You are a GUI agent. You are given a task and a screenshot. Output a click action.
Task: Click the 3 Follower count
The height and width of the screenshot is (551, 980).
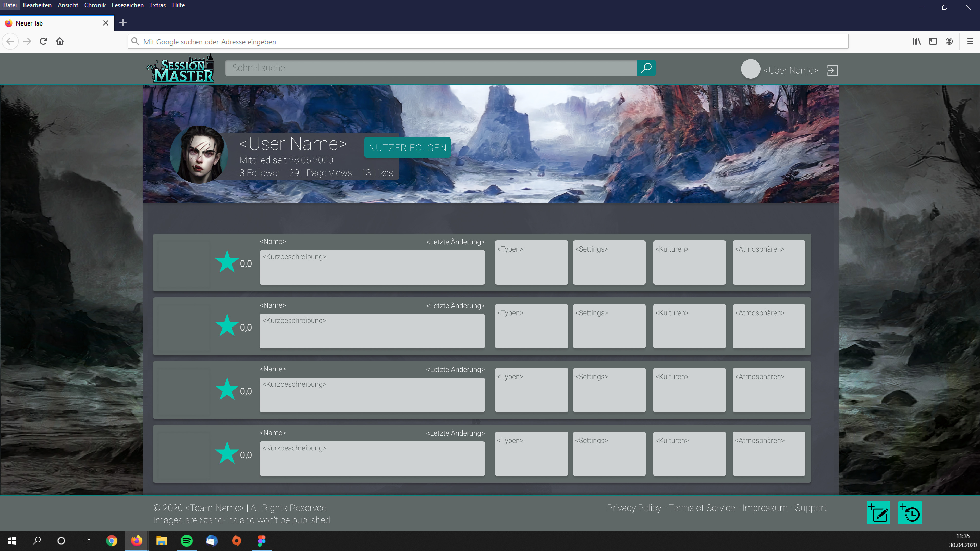[x=260, y=173]
